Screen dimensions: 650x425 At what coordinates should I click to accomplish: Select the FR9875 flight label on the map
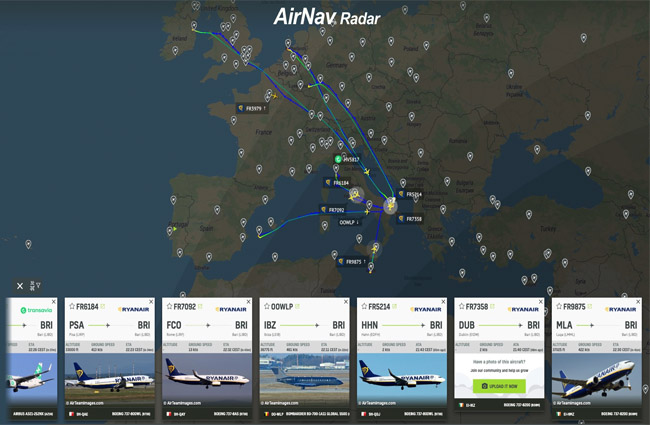[352, 262]
